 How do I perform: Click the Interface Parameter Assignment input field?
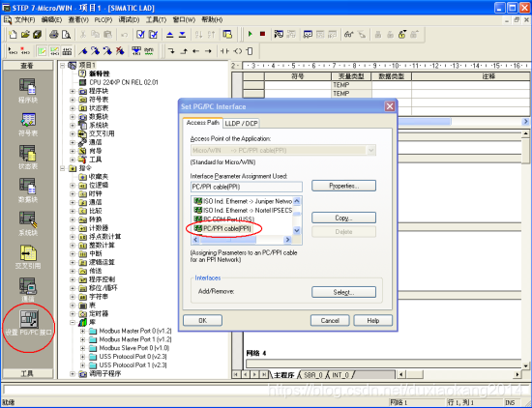point(247,187)
